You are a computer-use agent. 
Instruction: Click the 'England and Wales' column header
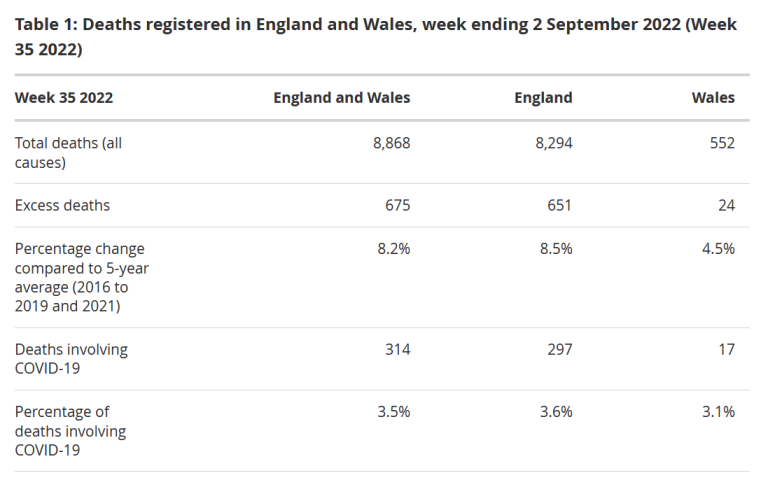tap(342, 98)
